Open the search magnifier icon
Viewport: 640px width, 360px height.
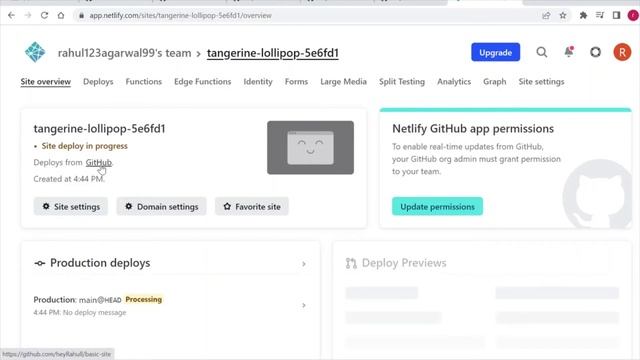(x=542, y=52)
